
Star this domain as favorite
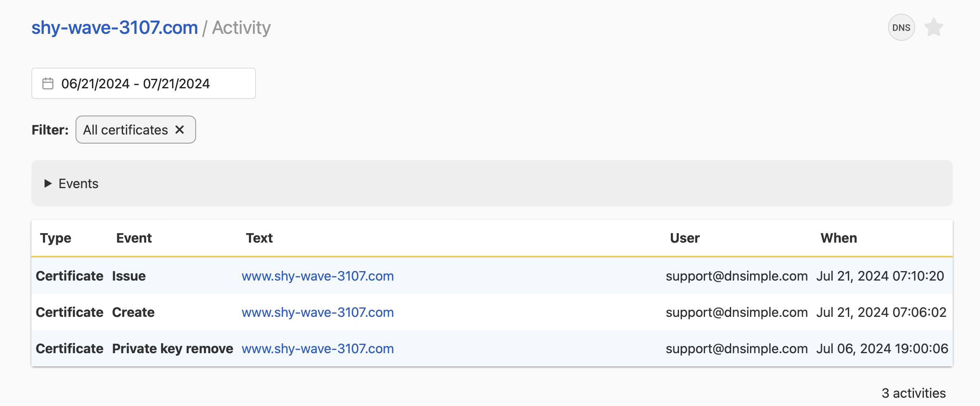934,28
